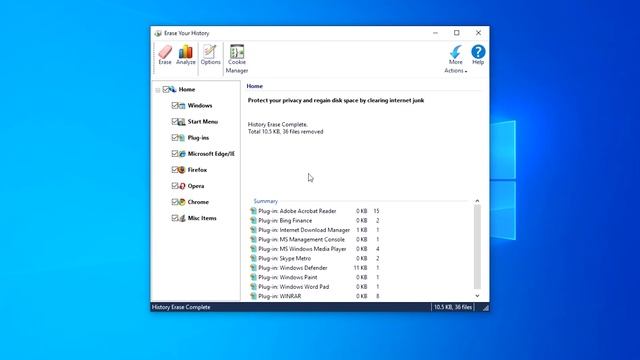
Task: Maximize the Erase Your History window
Action: tap(457, 33)
